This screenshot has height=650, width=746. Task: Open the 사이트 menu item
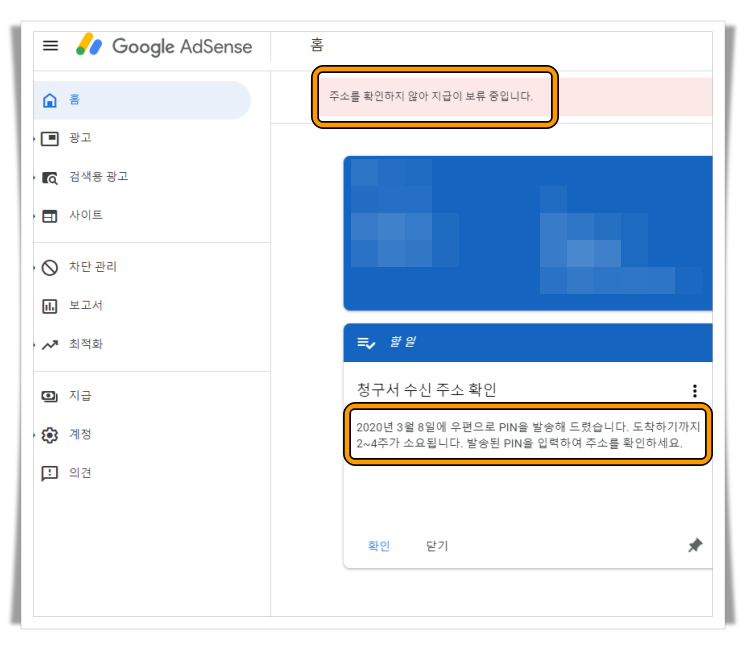tap(86, 215)
